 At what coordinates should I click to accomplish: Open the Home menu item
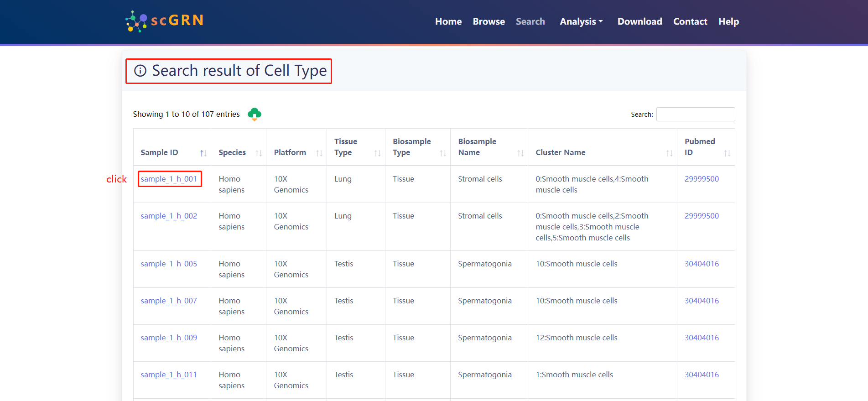point(448,21)
